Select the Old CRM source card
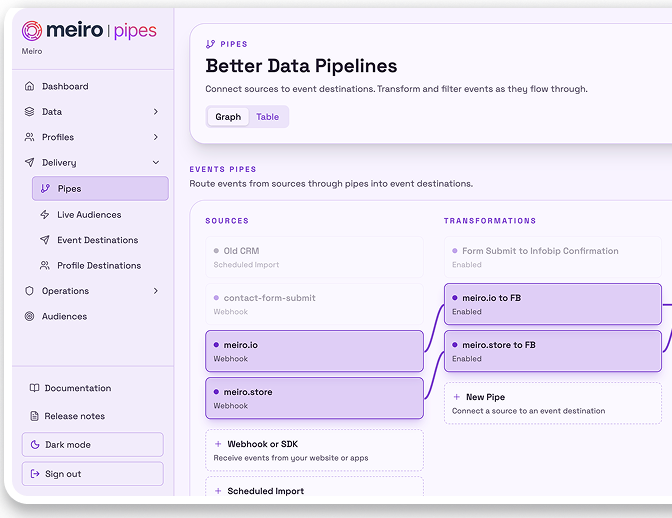Screen dimensions: 672x518 click(x=314, y=257)
